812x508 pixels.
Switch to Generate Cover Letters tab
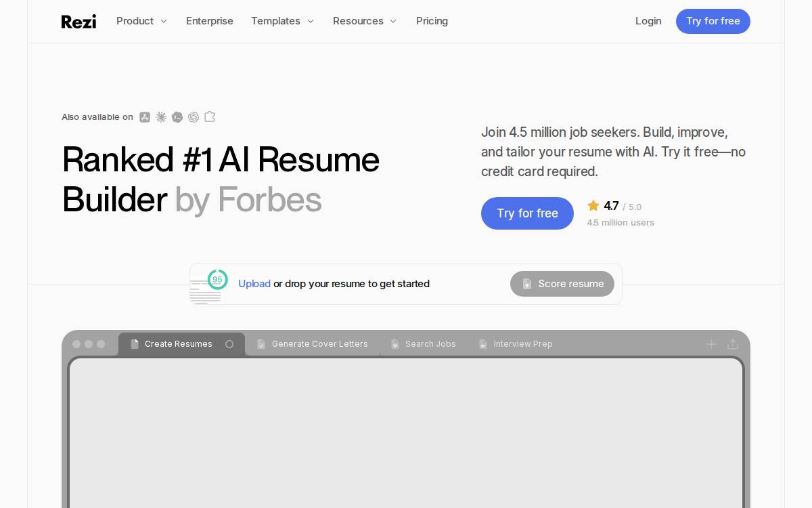[313, 344]
